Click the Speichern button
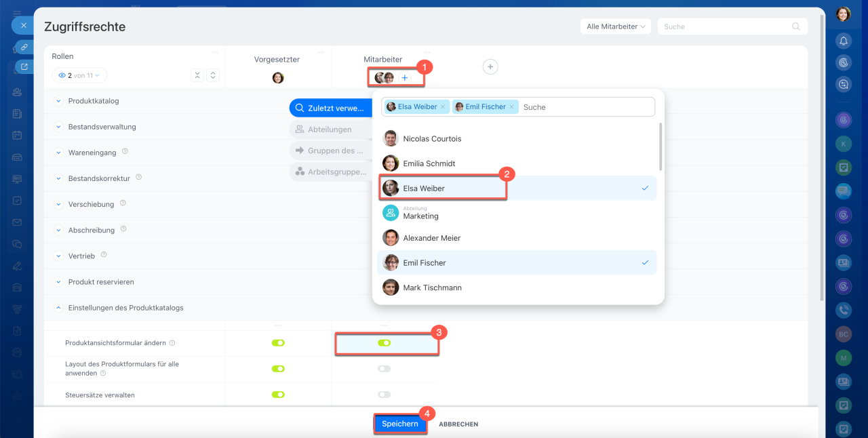This screenshot has height=438, width=868. coord(400,424)
